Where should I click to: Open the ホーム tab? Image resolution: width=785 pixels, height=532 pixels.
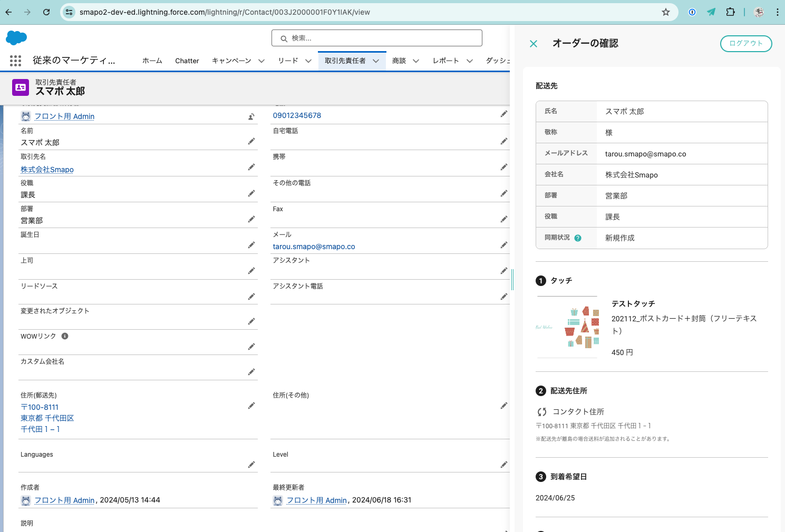(x=152, y=61)
